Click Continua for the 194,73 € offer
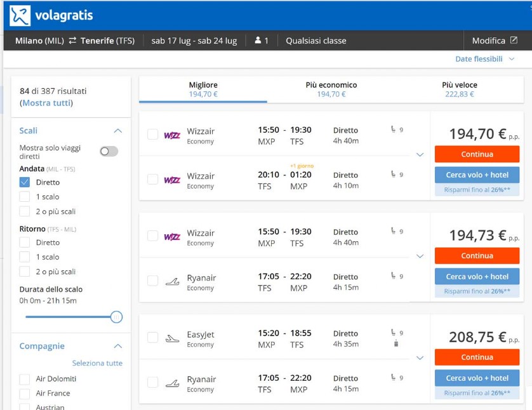Screen dimensions: 532x410 pyautogui.click(x=477, y=256)
